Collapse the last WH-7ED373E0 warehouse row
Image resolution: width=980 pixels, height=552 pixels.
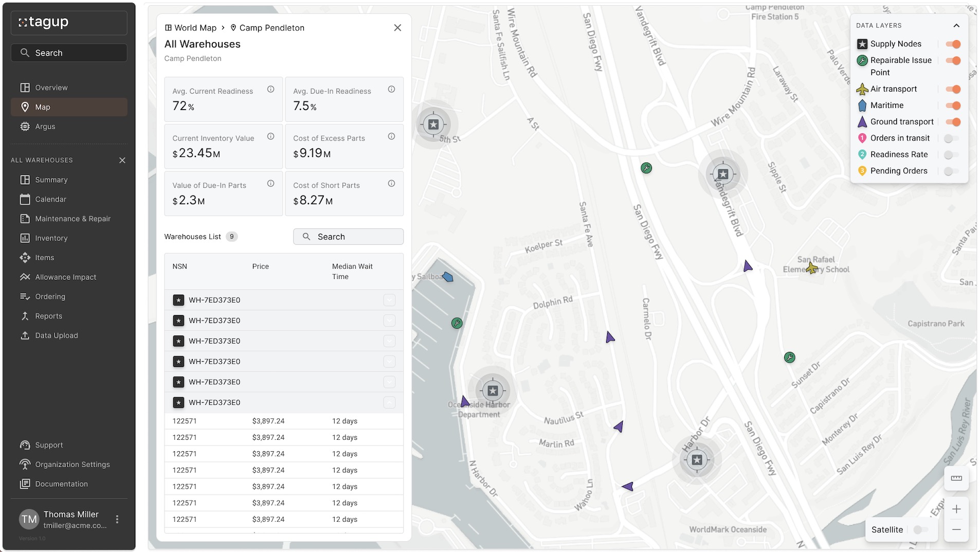point(389,403)
